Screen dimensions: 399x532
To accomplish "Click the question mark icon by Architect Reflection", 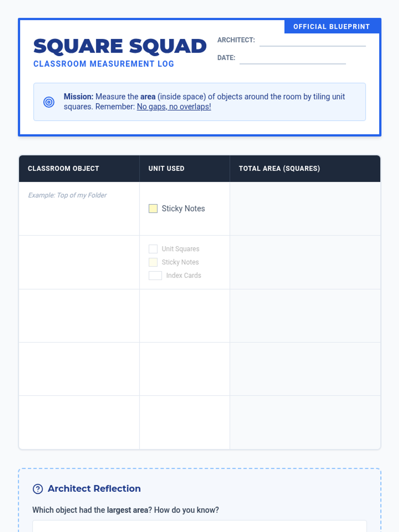I will 38,489.
